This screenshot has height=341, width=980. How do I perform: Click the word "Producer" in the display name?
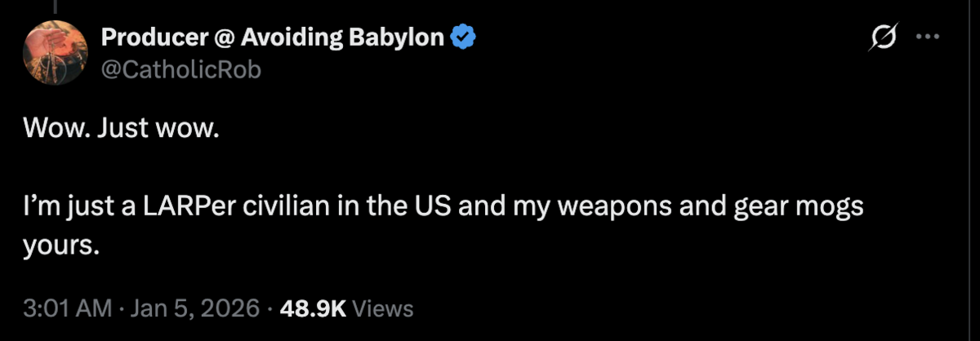click(145, 38)
